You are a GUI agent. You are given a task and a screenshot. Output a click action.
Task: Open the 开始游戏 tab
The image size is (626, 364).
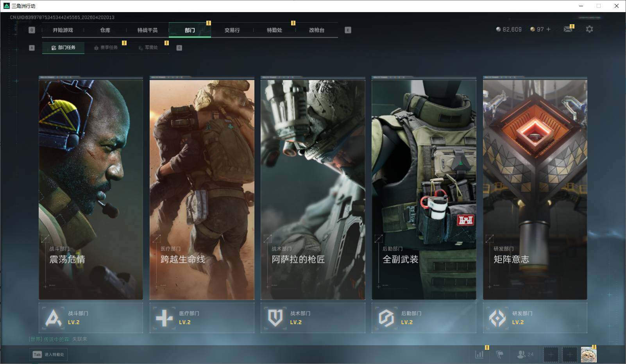(63, 30)
